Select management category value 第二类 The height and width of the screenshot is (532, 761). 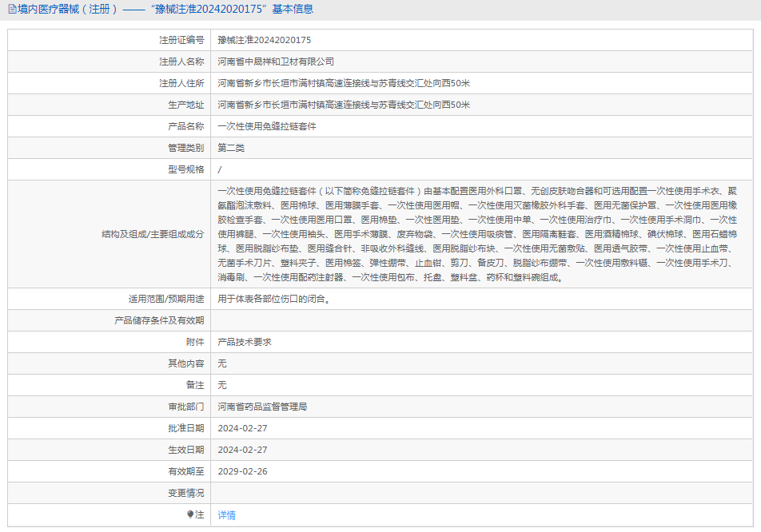(231, 148)
